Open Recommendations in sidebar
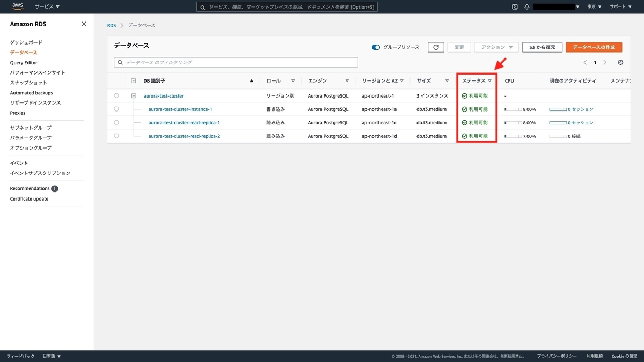Screen dimensions: 644x362 coord(30,188)
